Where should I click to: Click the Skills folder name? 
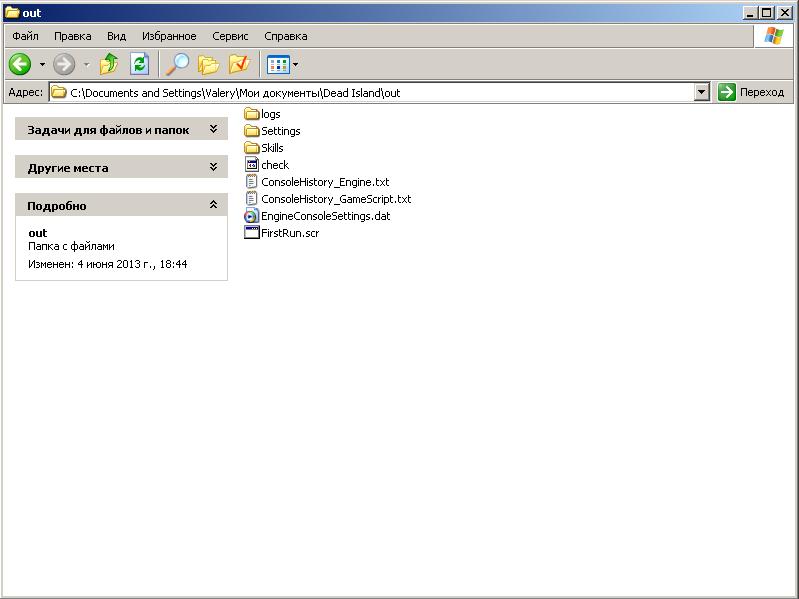(272, 148)
